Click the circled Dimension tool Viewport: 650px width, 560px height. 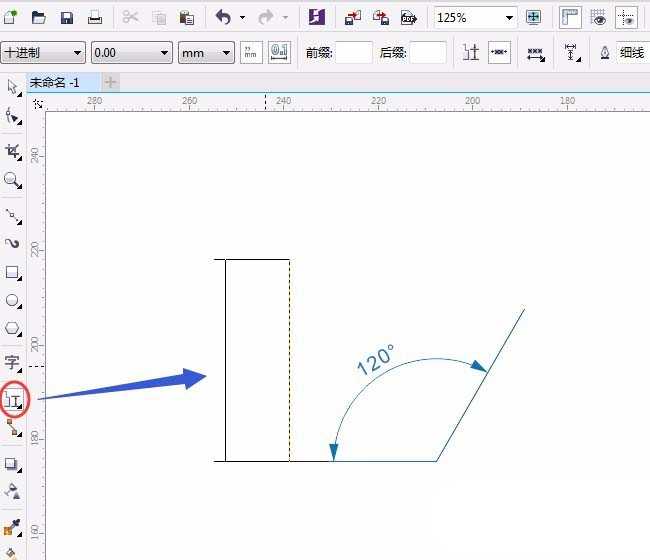click(x=14, y=399)
